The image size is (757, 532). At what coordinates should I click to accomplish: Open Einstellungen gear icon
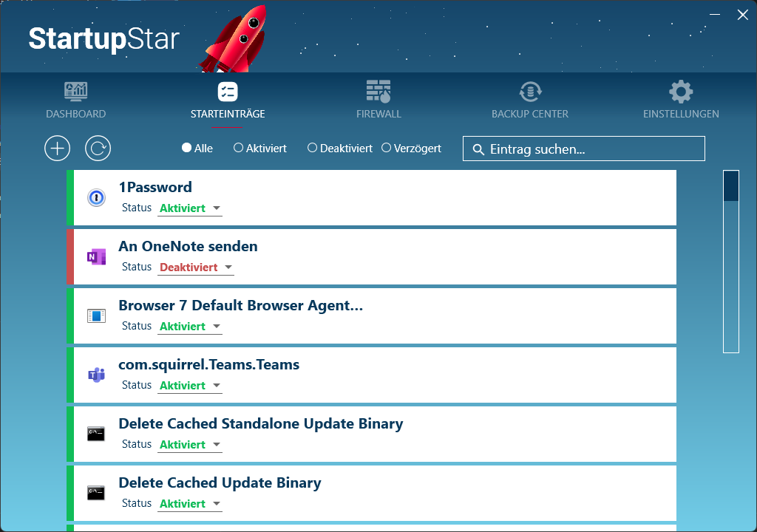680,91
